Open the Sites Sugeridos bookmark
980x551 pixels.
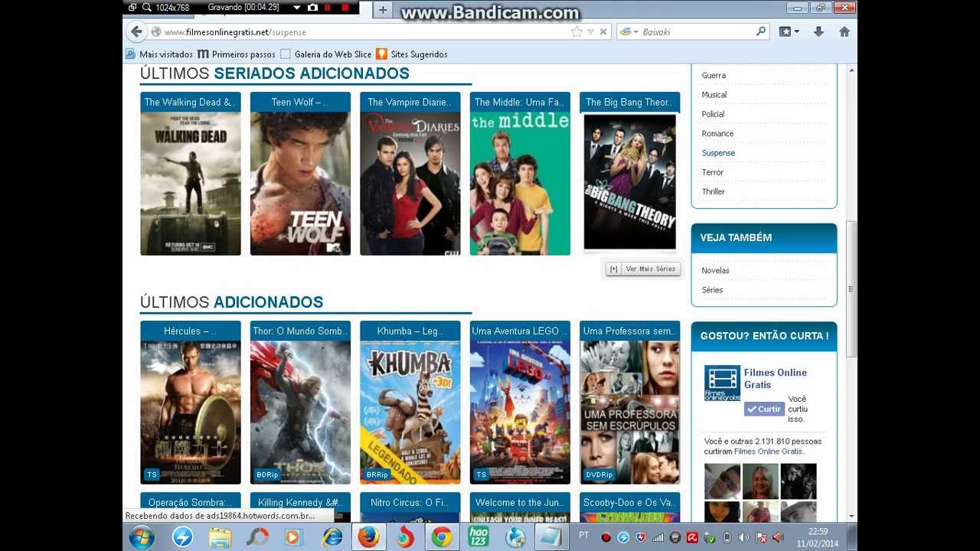coord(411,54)
